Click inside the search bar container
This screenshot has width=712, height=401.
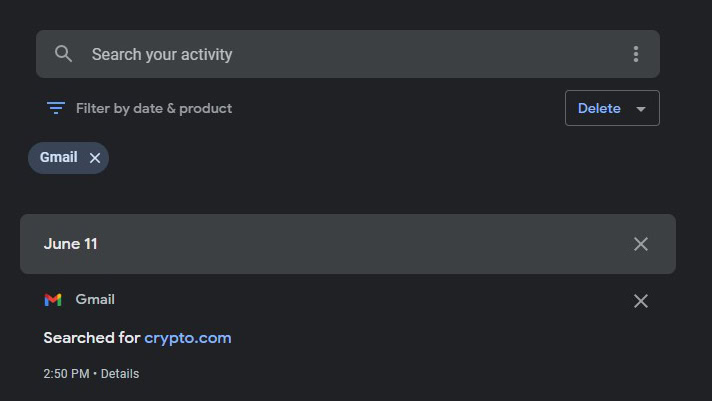point(450,54)
